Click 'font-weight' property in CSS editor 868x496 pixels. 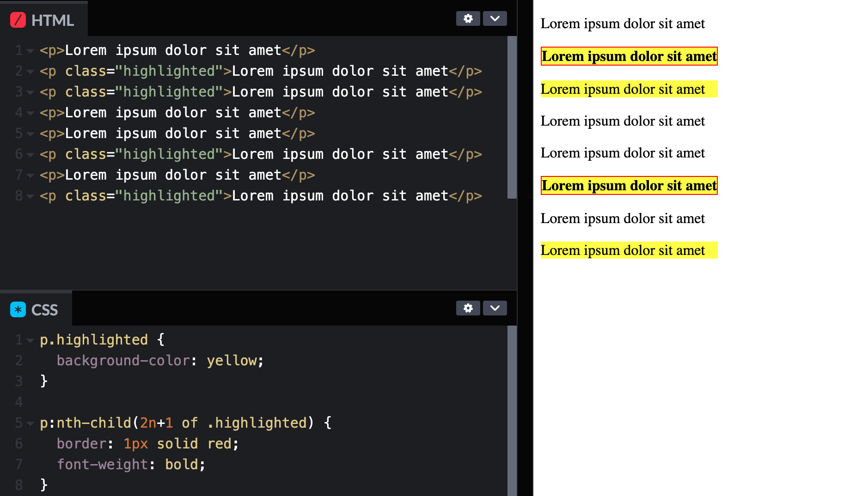(102, 464)
